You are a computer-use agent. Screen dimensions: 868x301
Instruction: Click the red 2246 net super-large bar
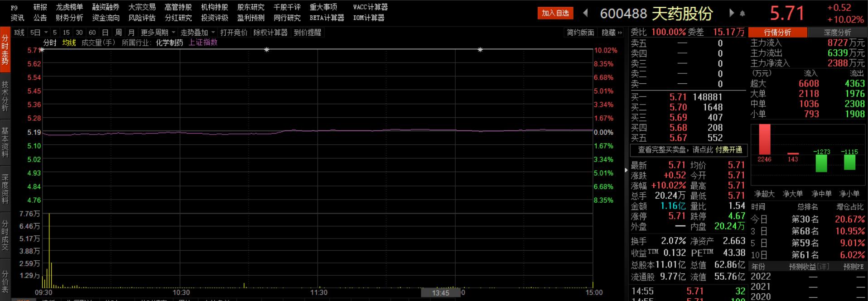[x=764, y=139]
